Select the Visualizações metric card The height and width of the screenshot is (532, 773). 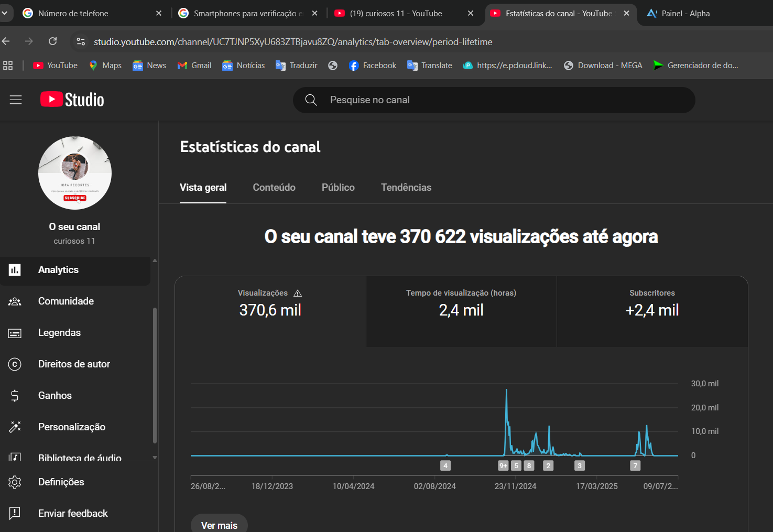coord(270,311)
